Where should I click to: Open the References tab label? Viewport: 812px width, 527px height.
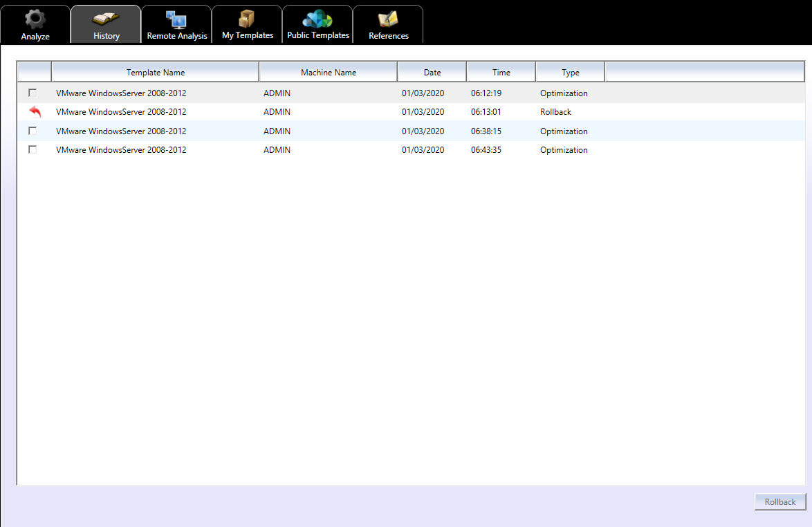(389, 36)
